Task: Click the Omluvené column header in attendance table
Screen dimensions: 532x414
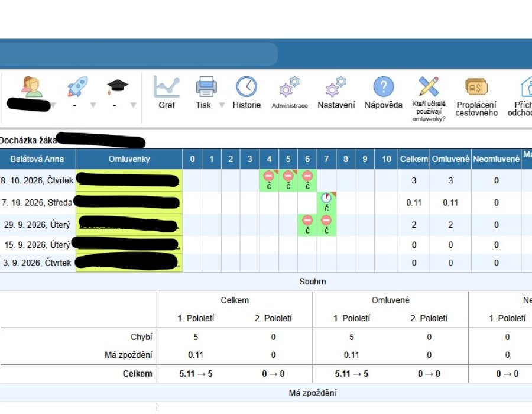Action: (x=450, y=159)
